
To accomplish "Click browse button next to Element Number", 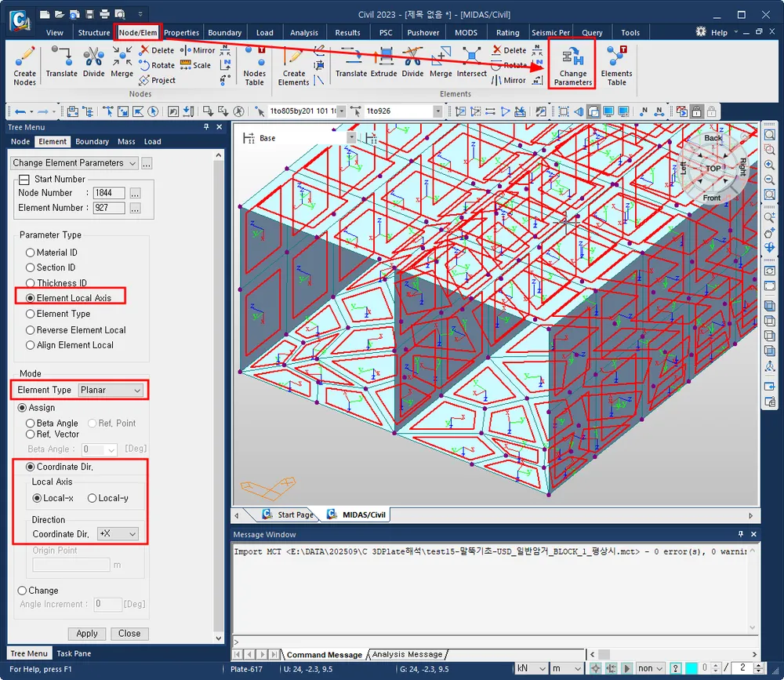I will [x=135, y=208].
